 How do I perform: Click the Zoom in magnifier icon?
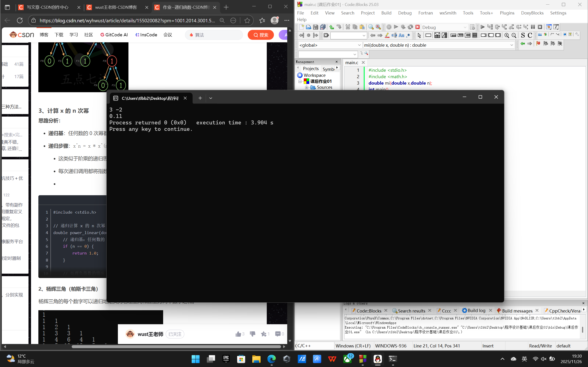click(x=507, y=35)
